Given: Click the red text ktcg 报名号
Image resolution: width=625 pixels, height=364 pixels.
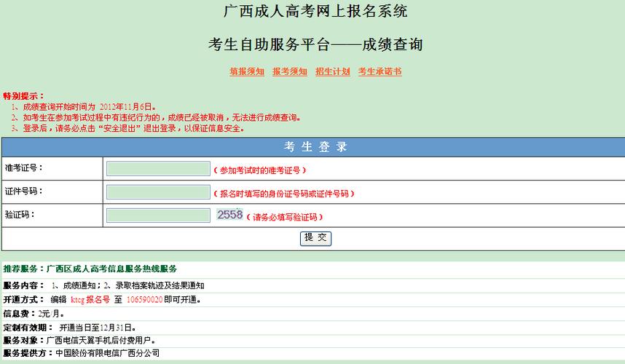Looking at the screenshot, I should coord(90,299).
